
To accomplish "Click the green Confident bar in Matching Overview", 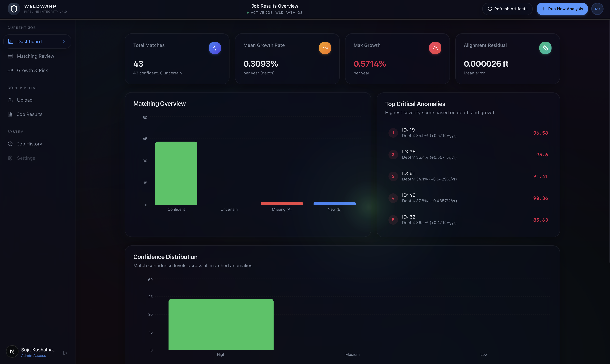I will point(176,173).
